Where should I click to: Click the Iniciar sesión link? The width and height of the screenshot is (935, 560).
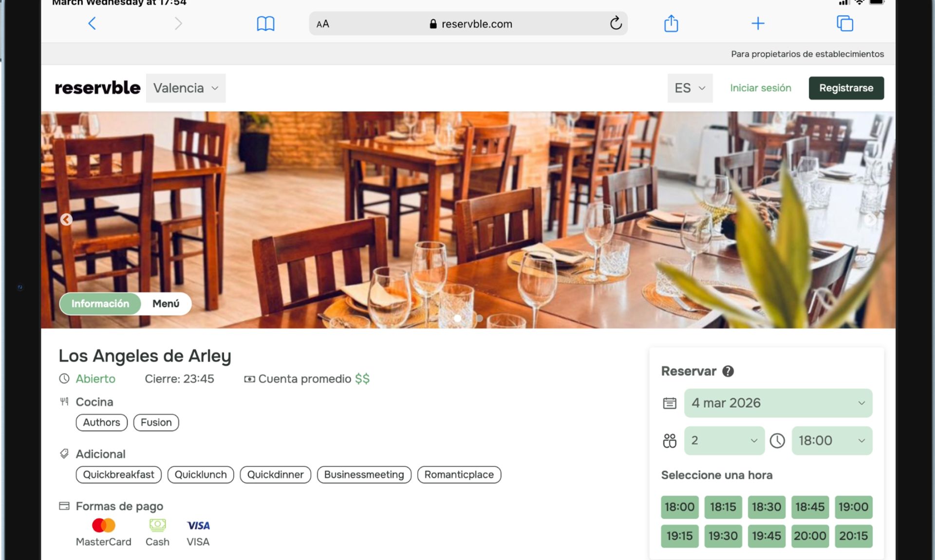click(x=760, y=88)
